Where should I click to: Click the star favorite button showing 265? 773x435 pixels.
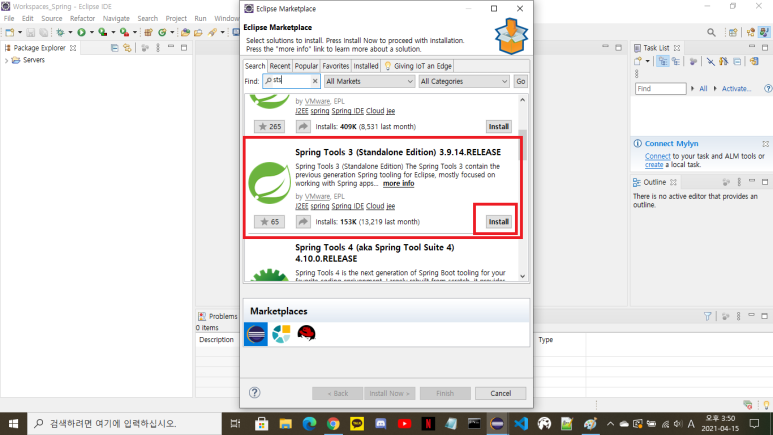pyautogui.click(x=269, y=127)
